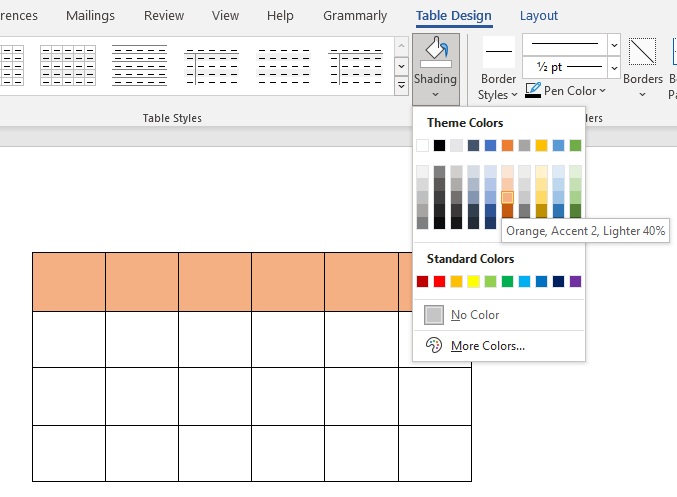Select the No Color swatch icon

pos(433,315)
